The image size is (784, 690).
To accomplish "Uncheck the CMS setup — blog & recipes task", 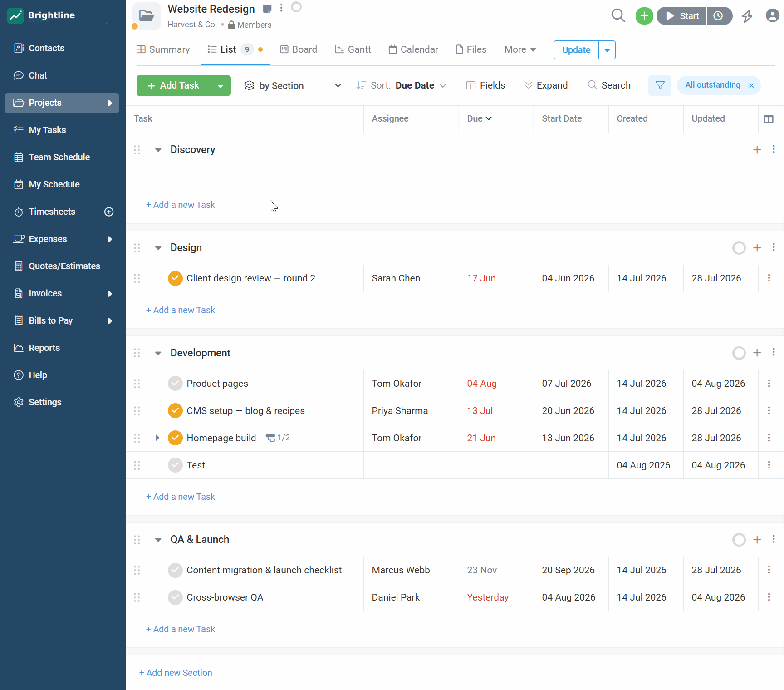I will pyautogui.click(x=175, y=411).
